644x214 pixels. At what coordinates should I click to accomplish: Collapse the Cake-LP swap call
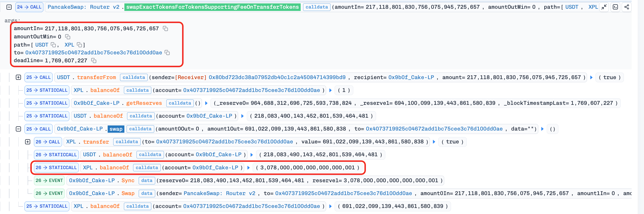tap(18, 129)
